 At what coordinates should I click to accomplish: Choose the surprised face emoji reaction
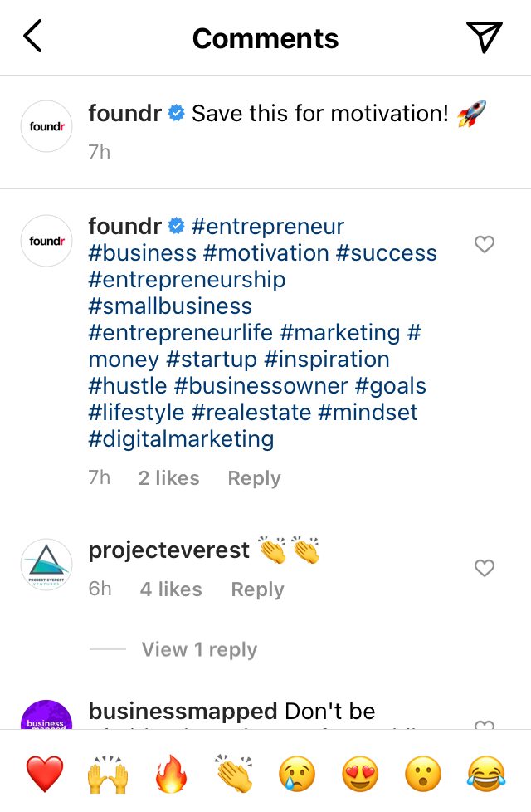coord(424,774)
